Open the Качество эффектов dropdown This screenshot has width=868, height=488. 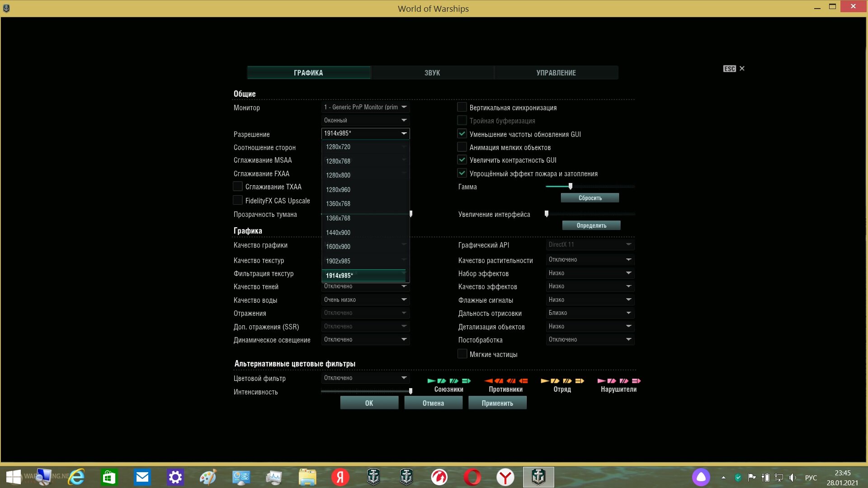[x=590, y=286]
